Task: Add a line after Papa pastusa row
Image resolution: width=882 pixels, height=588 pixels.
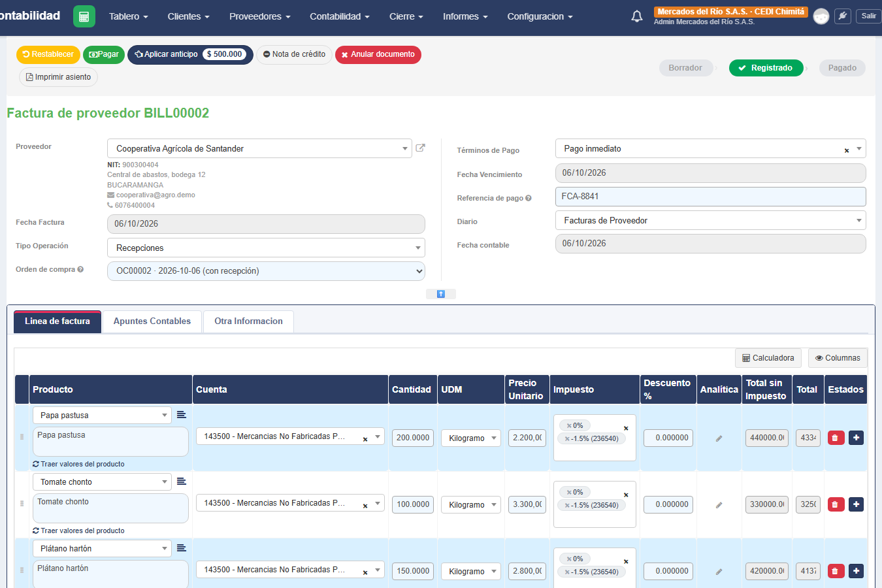Action: [857, 438]
